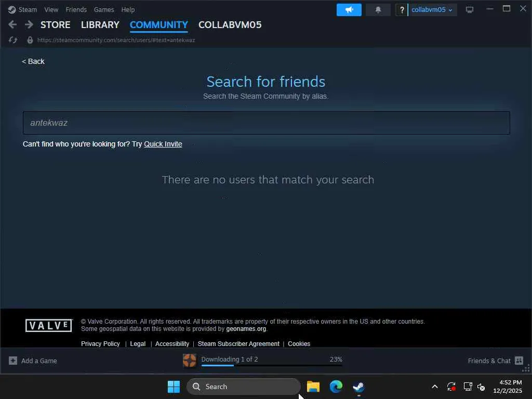Open the Games menu
Image resolution: width=532 pixels, height=399 pixels.
click(x=104, y=9)
